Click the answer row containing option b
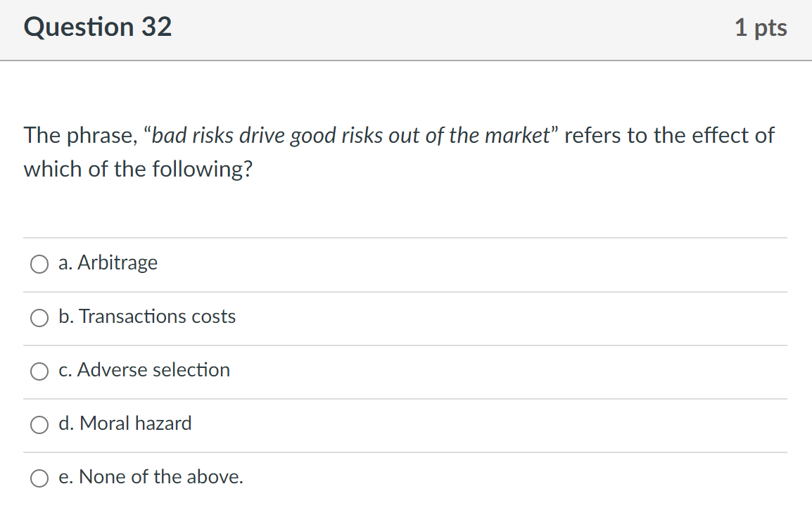The height and width of the screenshot is (522, 812). click(406, 317)
